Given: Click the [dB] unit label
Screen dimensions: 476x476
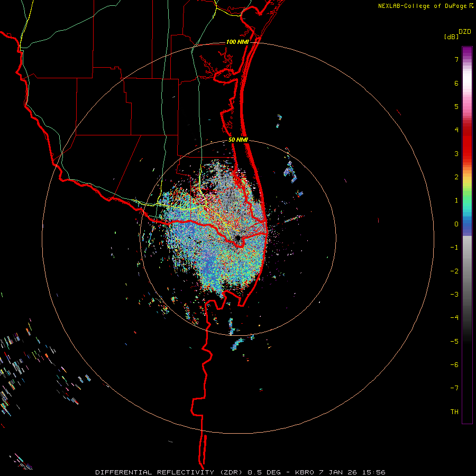Looking at the screenshot, I should coord(452,36).
